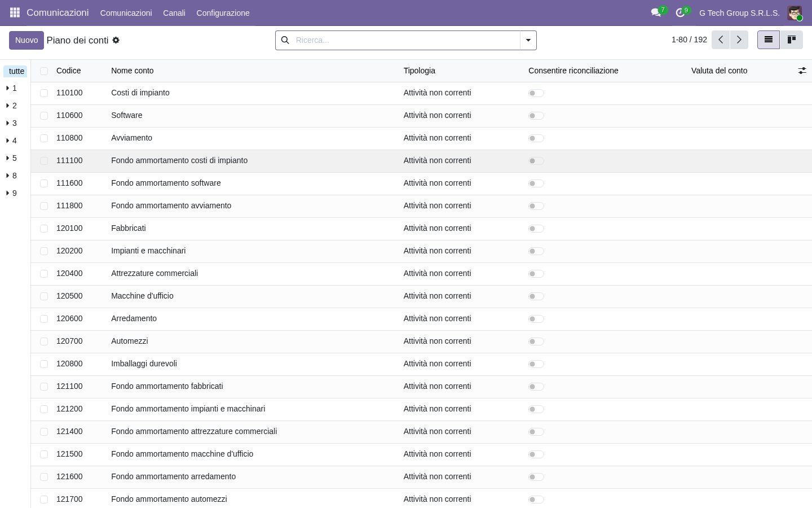Toggle reconciliation for Automezzi account

536,341
